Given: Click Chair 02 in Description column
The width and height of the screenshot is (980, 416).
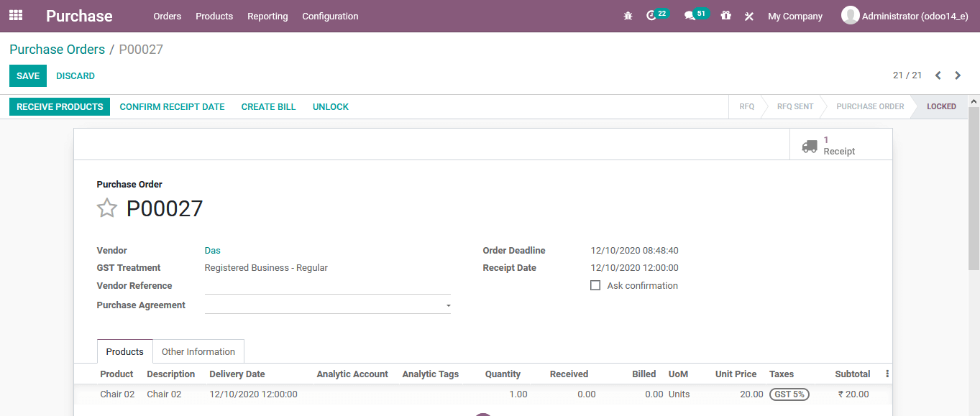Looking at the screenshot, I should point(164,394).
